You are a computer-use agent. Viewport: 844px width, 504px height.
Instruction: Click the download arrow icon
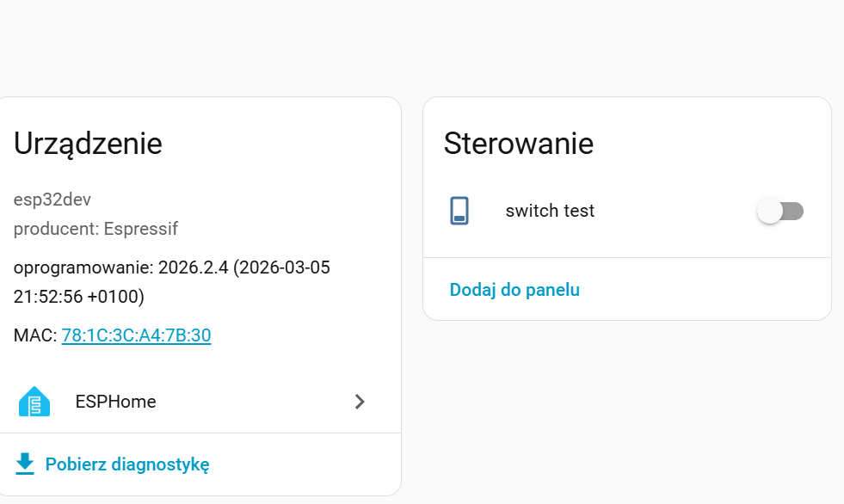(x=25, y=464)
